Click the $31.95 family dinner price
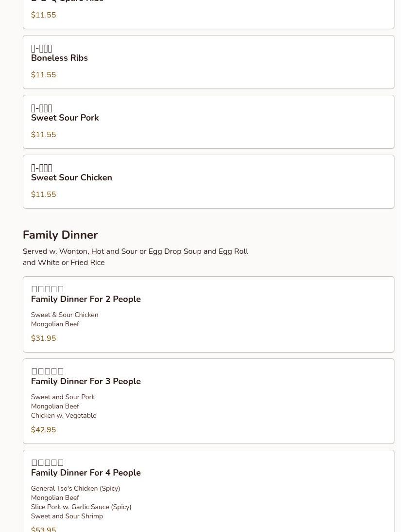This screenshot has height=532, width=410. [x=43, y=338]
